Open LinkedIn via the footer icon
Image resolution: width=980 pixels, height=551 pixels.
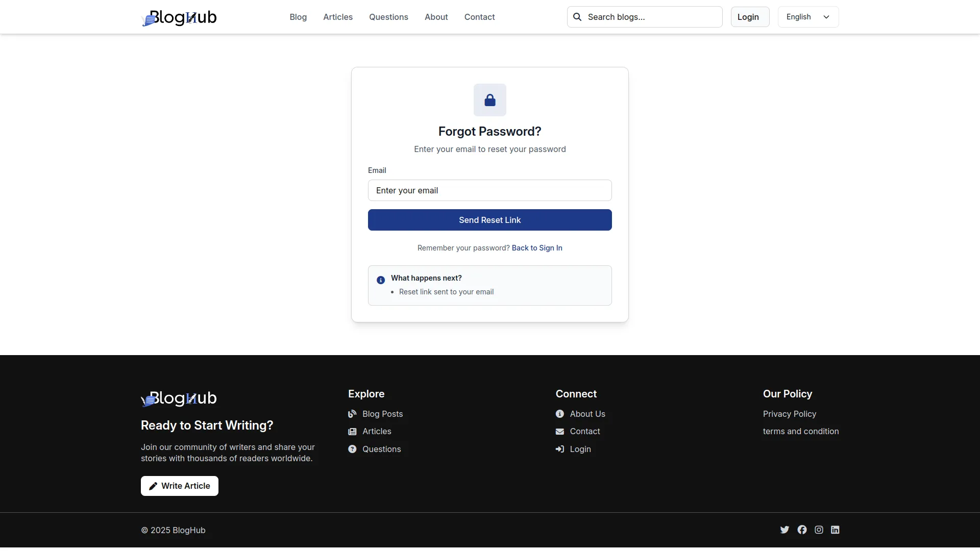836,530
